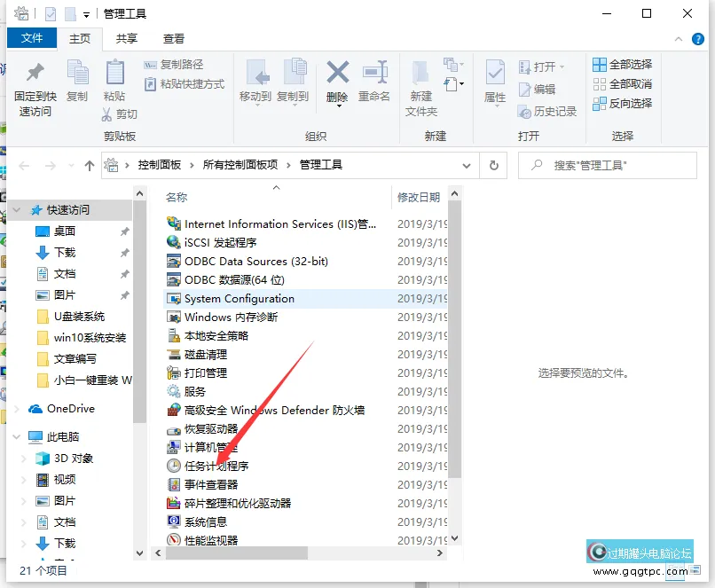Expand the OneDrive tree node
Image resolution: width=715 pixels, height=588 pixels.
[17, 409]
